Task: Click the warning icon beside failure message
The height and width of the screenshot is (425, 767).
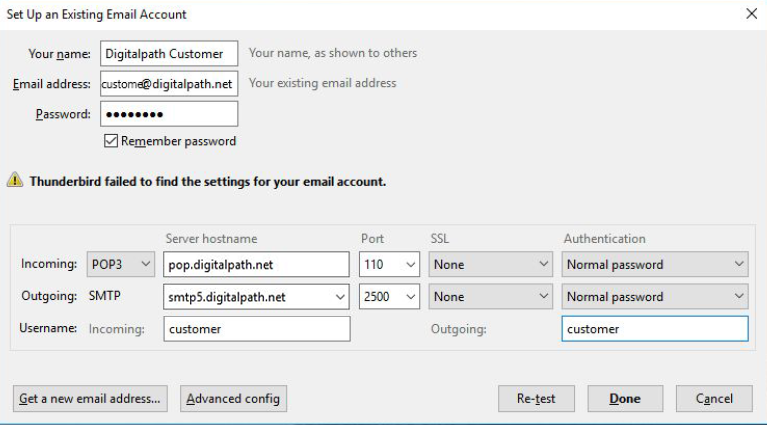Action: click(15, 180)
